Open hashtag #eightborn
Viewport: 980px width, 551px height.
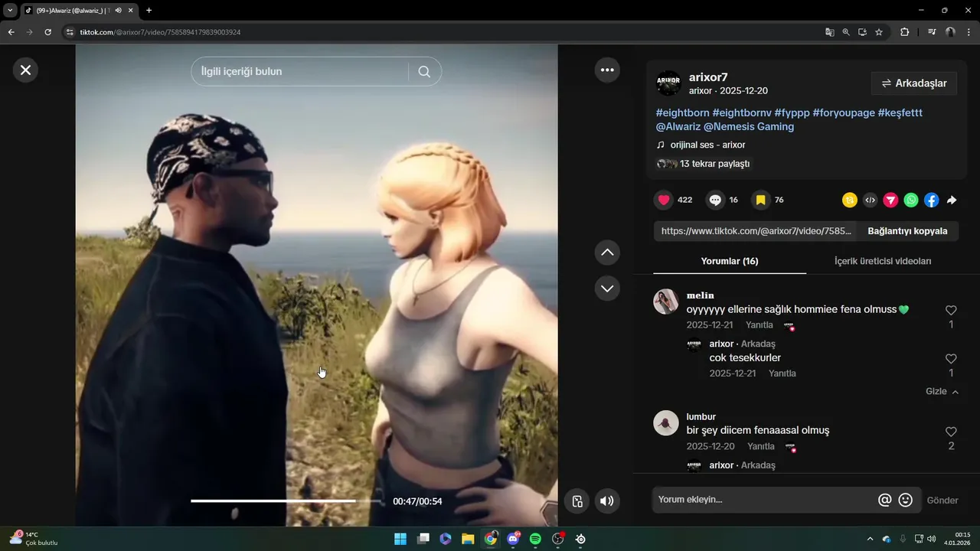click(683, 112)
